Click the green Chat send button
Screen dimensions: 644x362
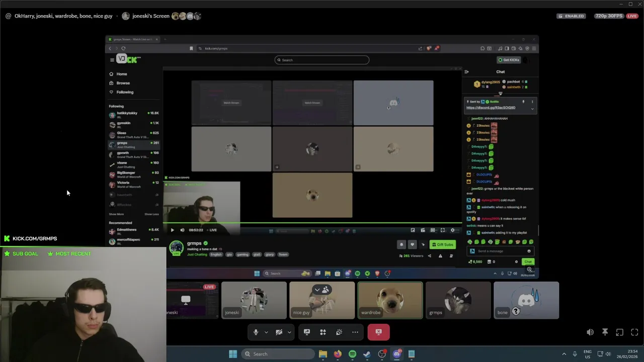coord(528,261)
